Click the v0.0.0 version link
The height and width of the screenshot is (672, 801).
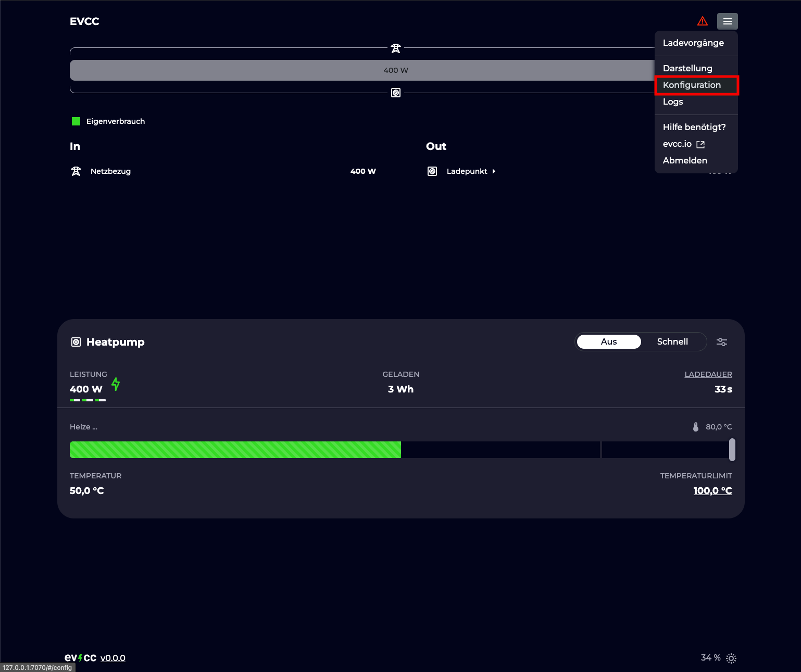coord(112,658)
